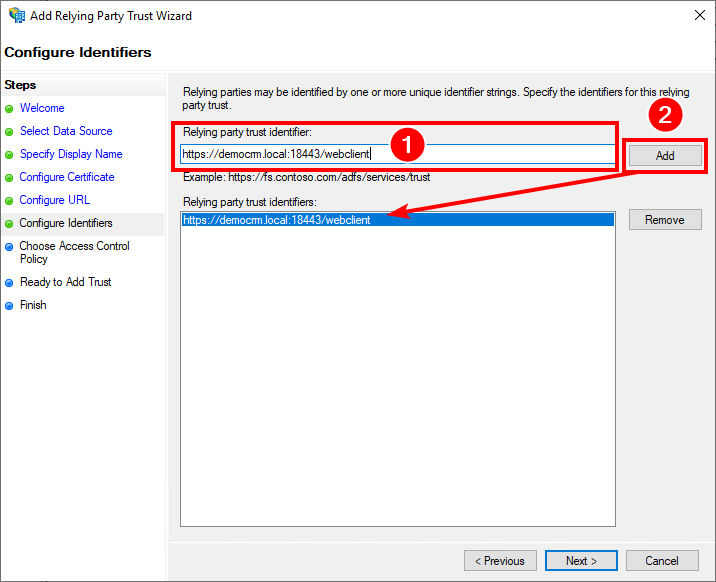
Task: Click the green bullet beside Configure Certificate
Action: (x=9, y=178)
